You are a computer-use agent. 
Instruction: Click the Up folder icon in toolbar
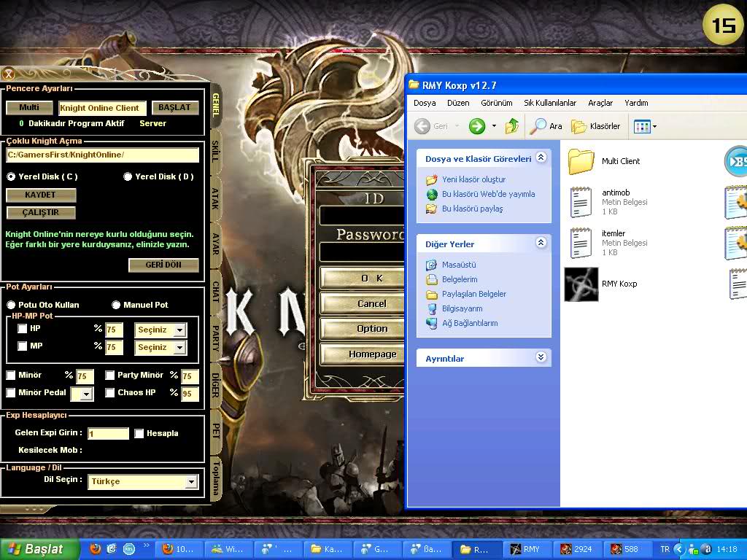point(511,126)
